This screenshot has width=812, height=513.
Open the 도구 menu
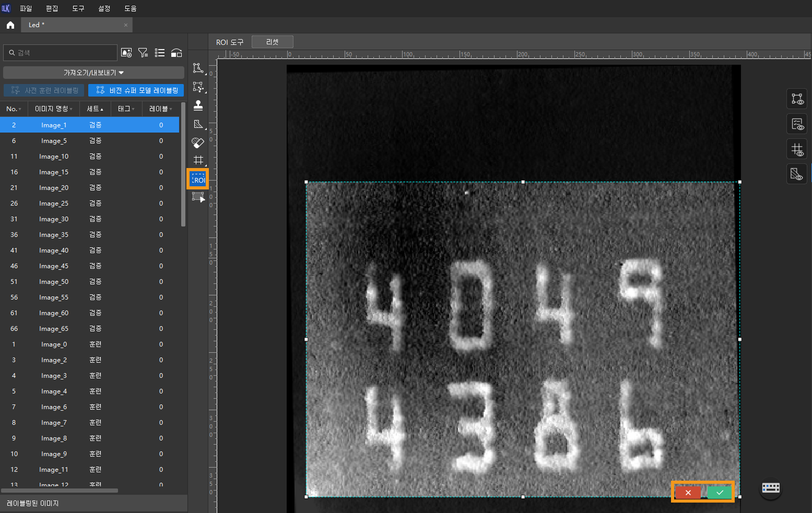(x=78, y=8)
